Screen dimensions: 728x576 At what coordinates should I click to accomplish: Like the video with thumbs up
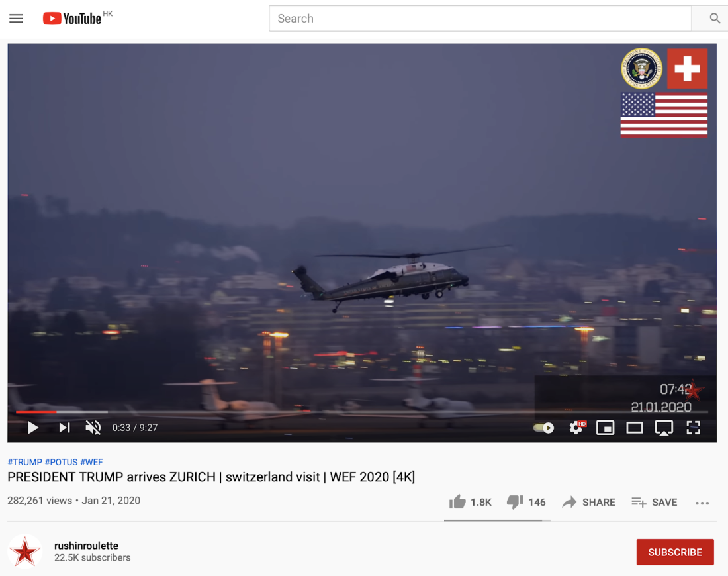pos(471,502)
